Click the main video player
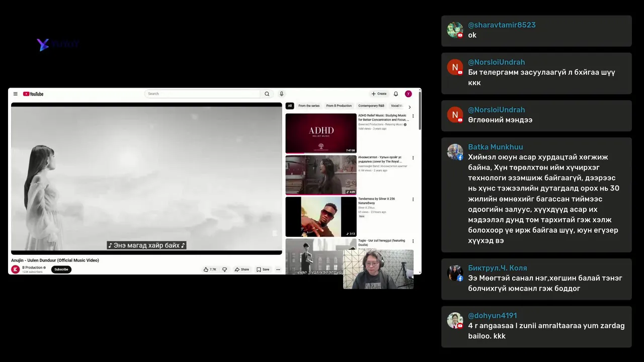The height and width of the screenshot is (362, 644). [x=146, y=178]
